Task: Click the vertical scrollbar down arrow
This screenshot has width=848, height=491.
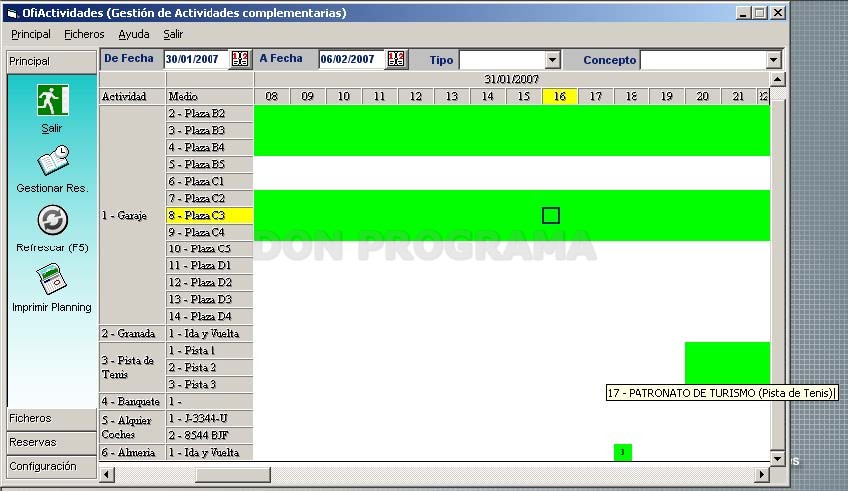Action: [x=777, y=459]
